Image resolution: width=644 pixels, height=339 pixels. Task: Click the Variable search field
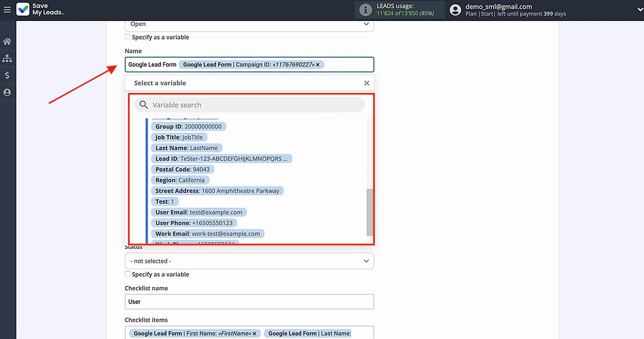click(249, 105)
